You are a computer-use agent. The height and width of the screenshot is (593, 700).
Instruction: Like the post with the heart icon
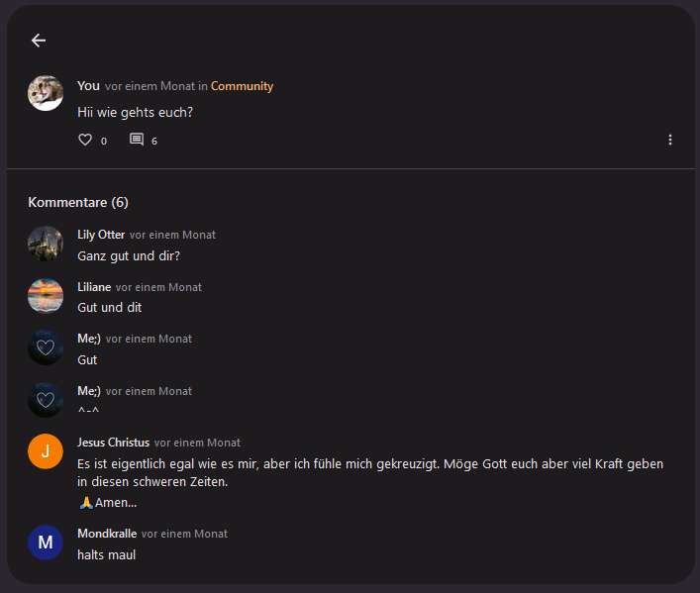(x=85, y=140)
